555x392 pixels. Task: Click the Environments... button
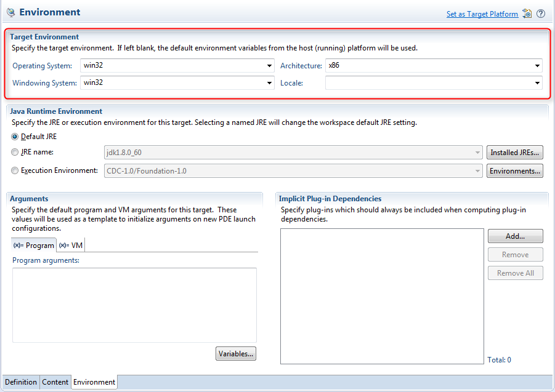[514, 170]
